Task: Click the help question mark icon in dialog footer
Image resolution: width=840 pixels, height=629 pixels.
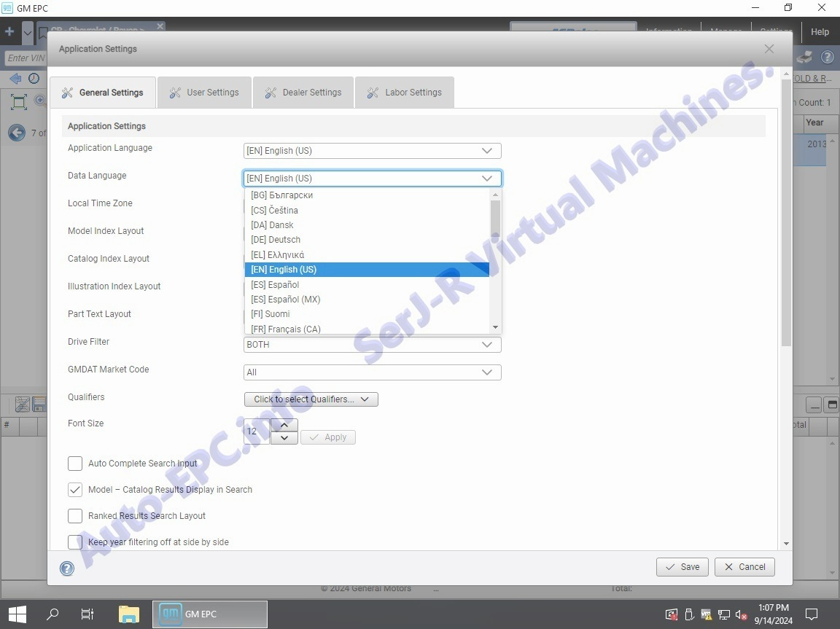Action: click(67, 569)
